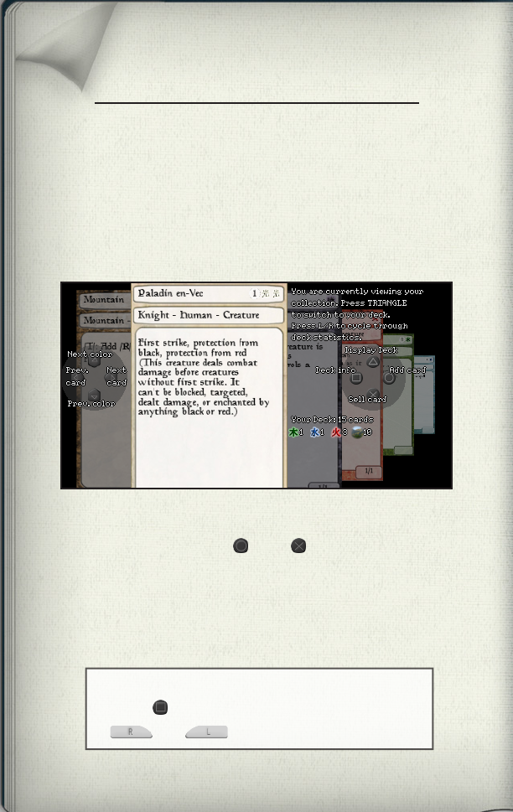Image resolution: width=513 pixels, height=812 pixels.
Task: Click the green forest mana icon in deck stats
Action: pyautogui.click(x=293, y=432)
